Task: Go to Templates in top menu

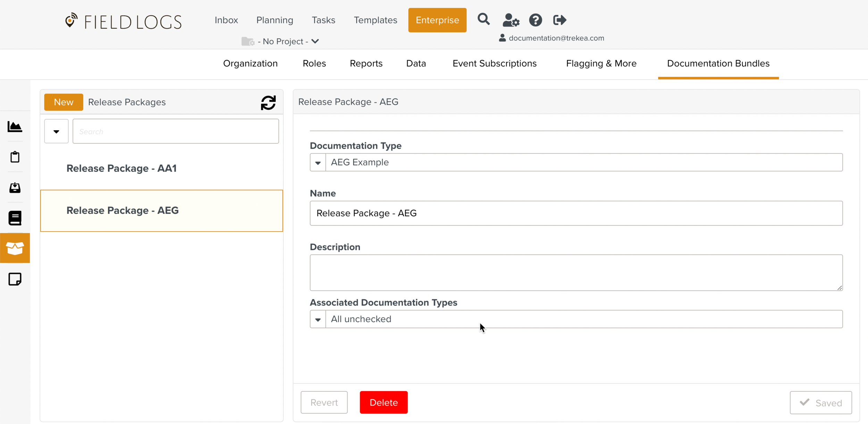Action: (375, 20)
